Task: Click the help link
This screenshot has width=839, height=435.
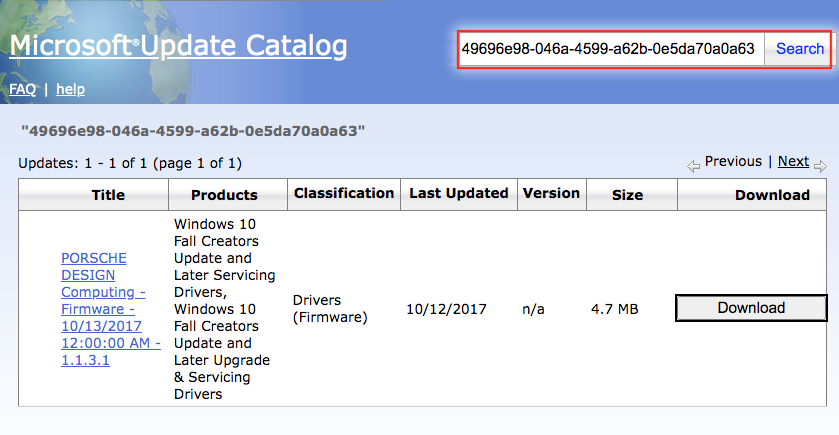Action: [x=70, y=89]
